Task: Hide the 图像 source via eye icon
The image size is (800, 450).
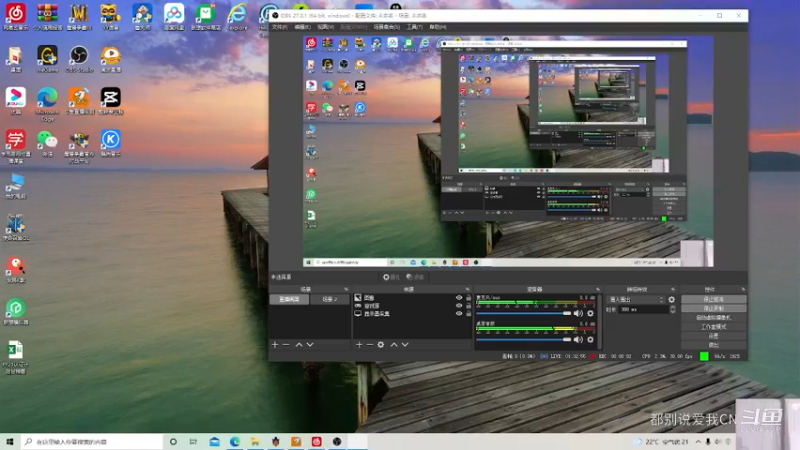Action: (x=459, y=297)
